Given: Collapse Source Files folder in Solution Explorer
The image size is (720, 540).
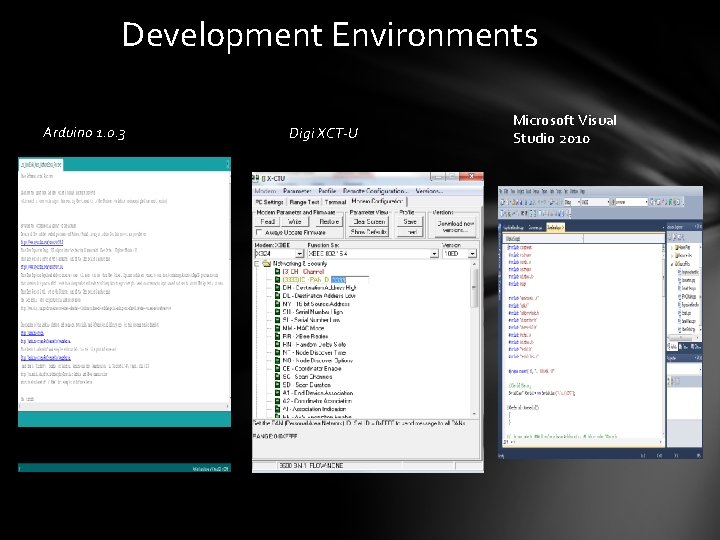Looking at the screenshot, I should click(x=673, y=264).
